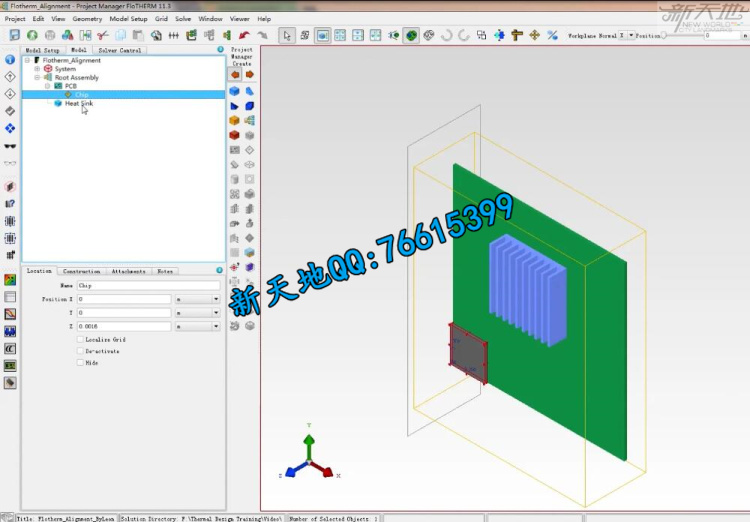
Task: Open the Position X unit dropdown
Action: click(x=215, y=299)
